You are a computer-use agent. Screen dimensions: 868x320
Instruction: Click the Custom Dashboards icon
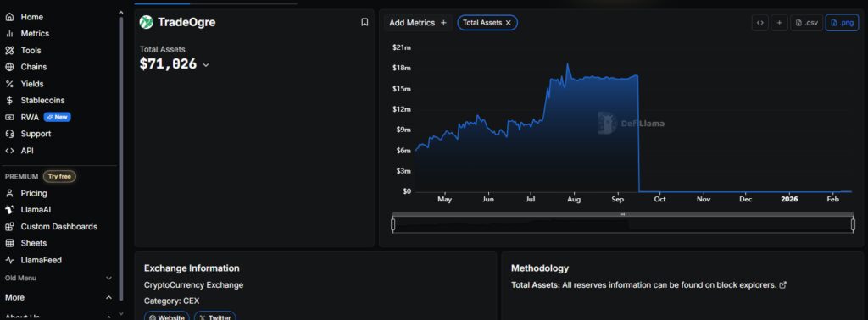[x=9, y=227]
